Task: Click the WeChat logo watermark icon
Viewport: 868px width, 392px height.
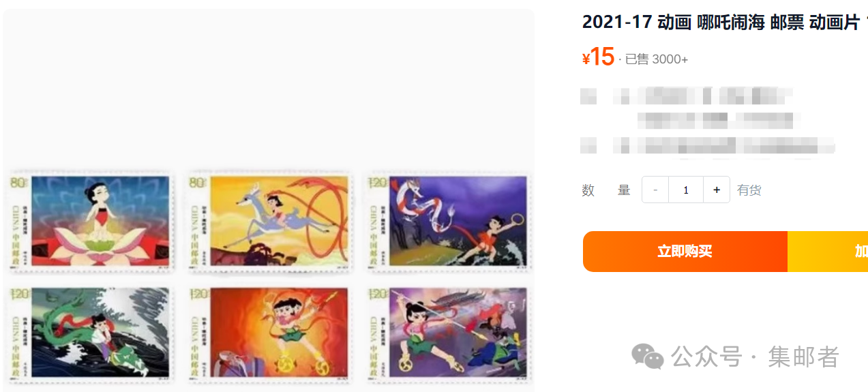Action: point(647,357)
